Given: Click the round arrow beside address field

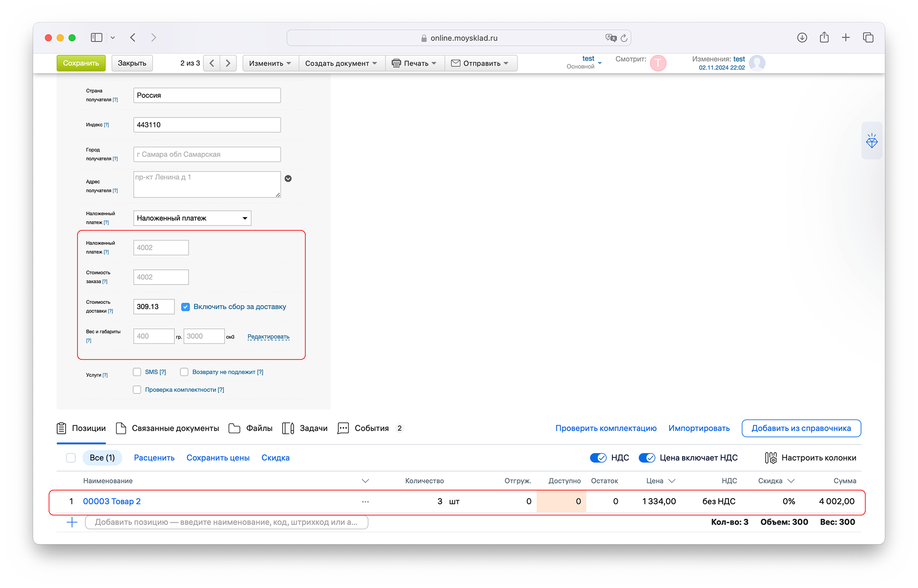Looking at the screenshot, I should pyautogui.click(x=288, y=179).
